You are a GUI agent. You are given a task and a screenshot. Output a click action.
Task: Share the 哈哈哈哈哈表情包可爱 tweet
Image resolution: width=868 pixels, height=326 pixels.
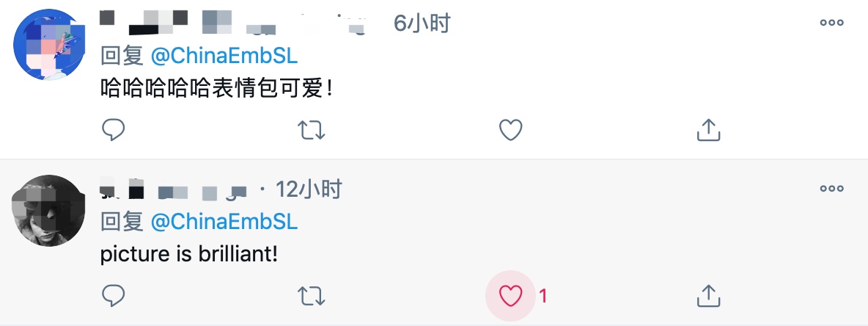(707, 130)
